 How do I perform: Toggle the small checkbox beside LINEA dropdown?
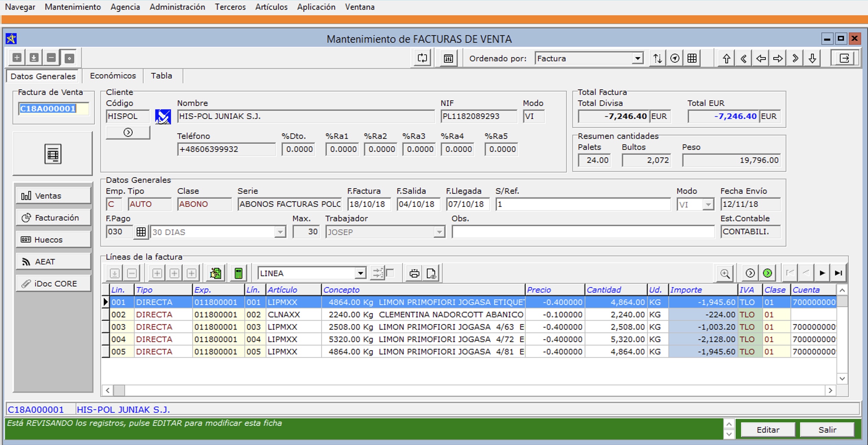pyautogui.click(x=390, y=273)
